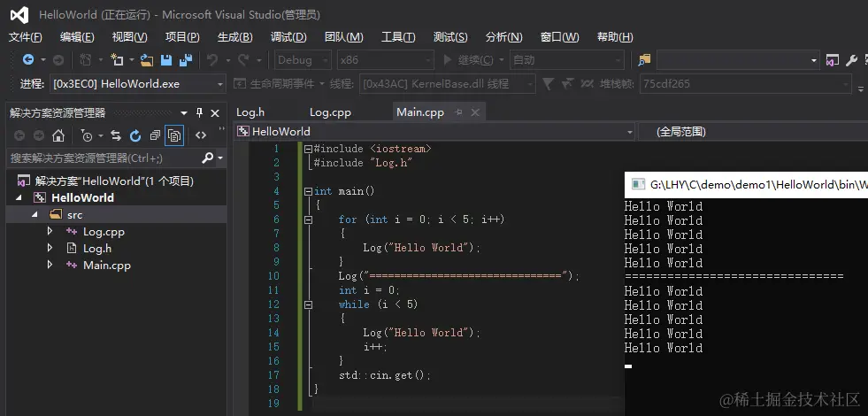Open the Solution Explorer window options arrow
868x416 pixels.
click(x=184, y=113)
